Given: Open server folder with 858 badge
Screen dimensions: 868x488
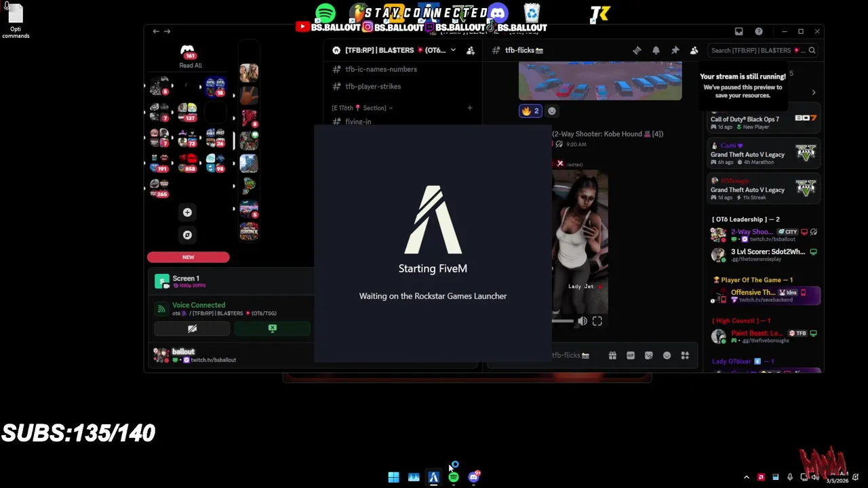Looking at the screenshot, I should [x=187, y=162].
